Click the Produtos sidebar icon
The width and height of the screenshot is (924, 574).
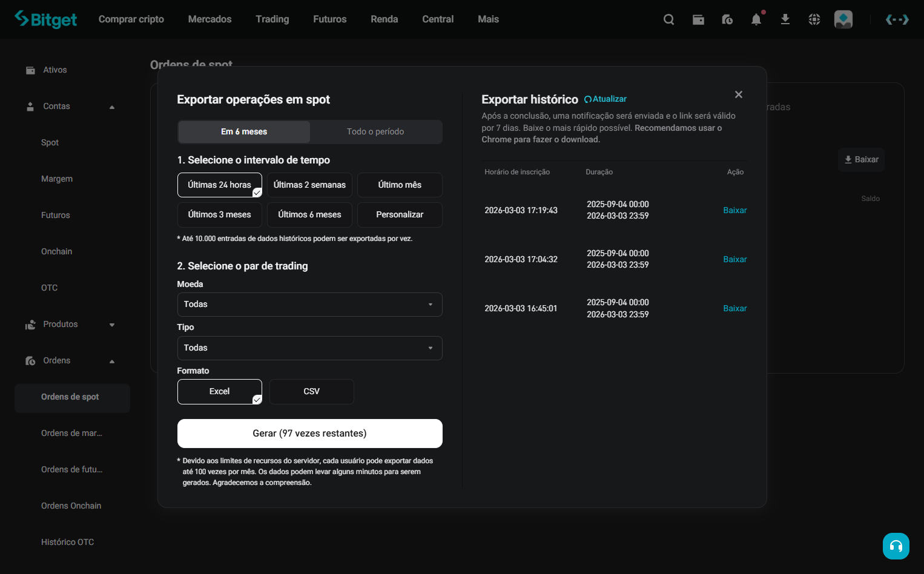pos(30,325)
